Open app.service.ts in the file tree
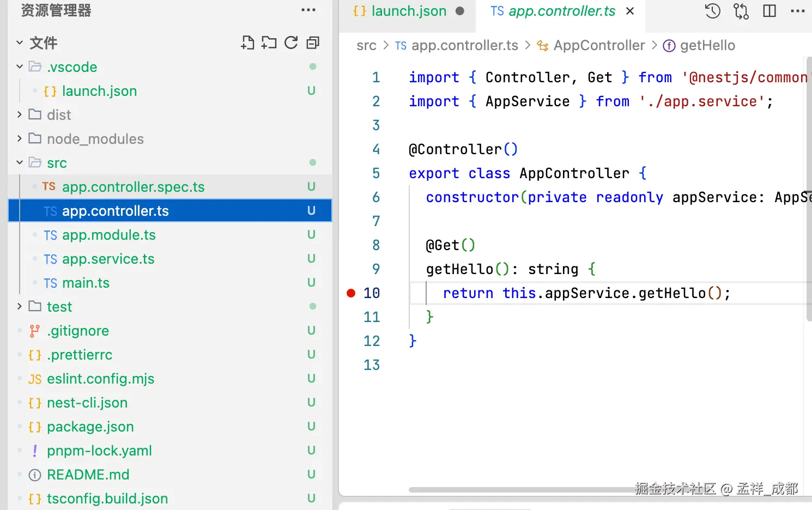 pyautogui.click(x=108, y=259)
